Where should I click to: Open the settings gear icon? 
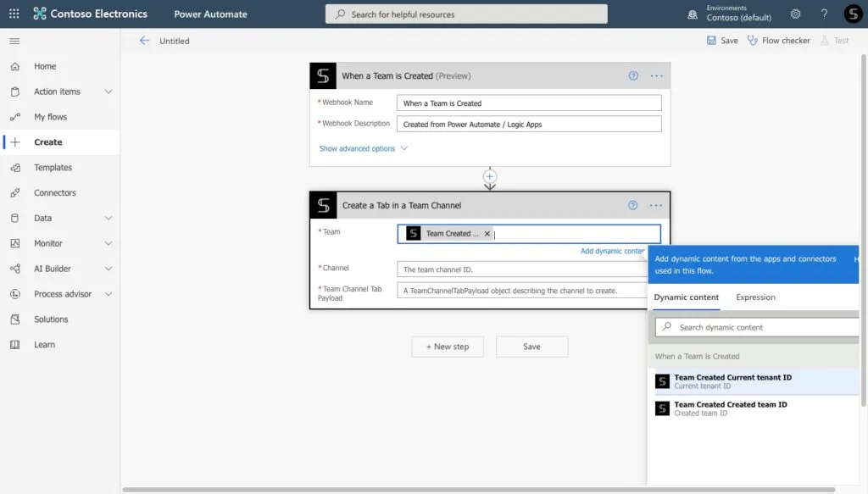tap(795, 14)
